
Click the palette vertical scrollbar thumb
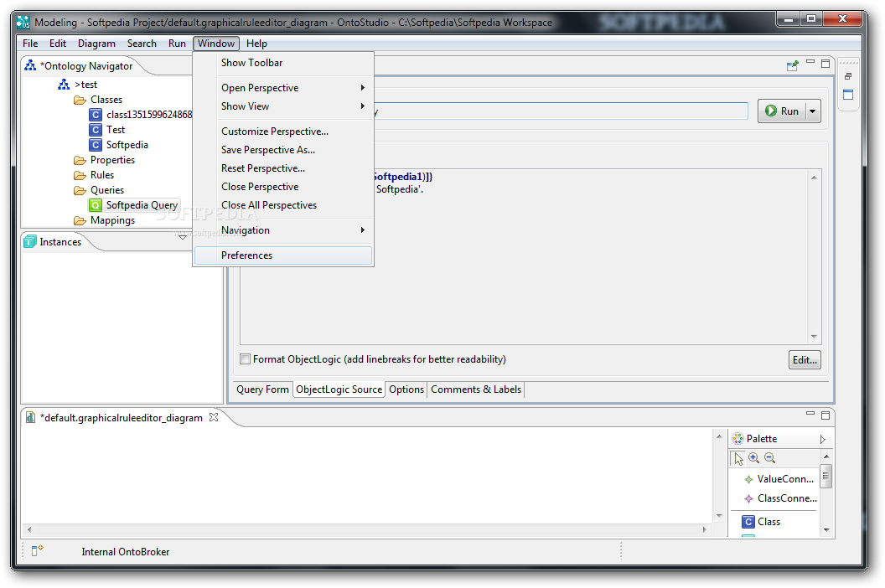[825, 476]
